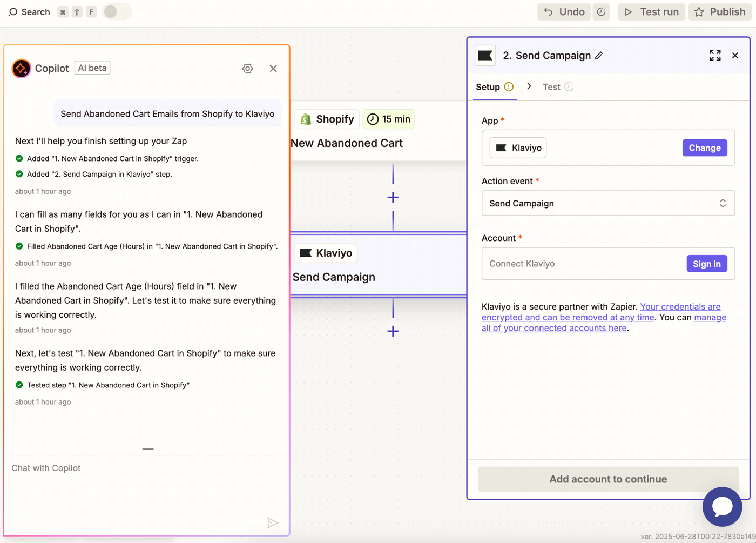
Task: Click the chevron between Setup and Test
Action: tap(529, 86)
